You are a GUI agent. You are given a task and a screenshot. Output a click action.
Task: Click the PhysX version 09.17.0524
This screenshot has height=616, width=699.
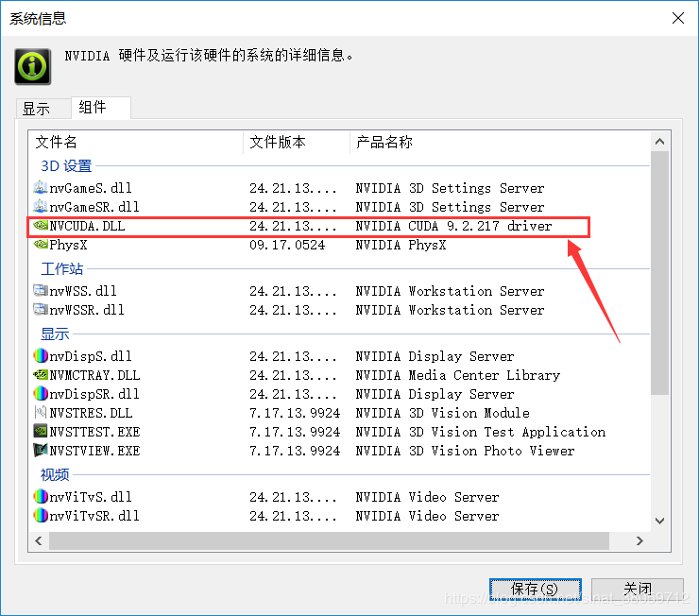[x=287, y=245]
